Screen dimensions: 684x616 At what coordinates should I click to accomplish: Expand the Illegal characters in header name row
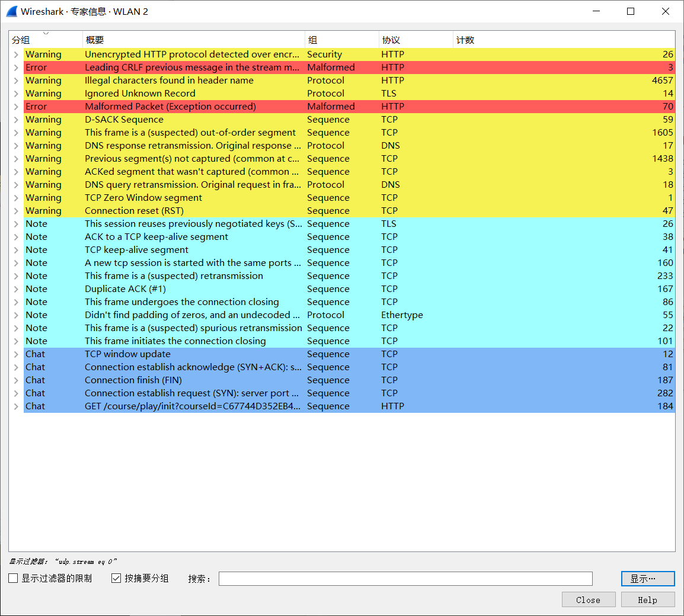pos(15,81)
